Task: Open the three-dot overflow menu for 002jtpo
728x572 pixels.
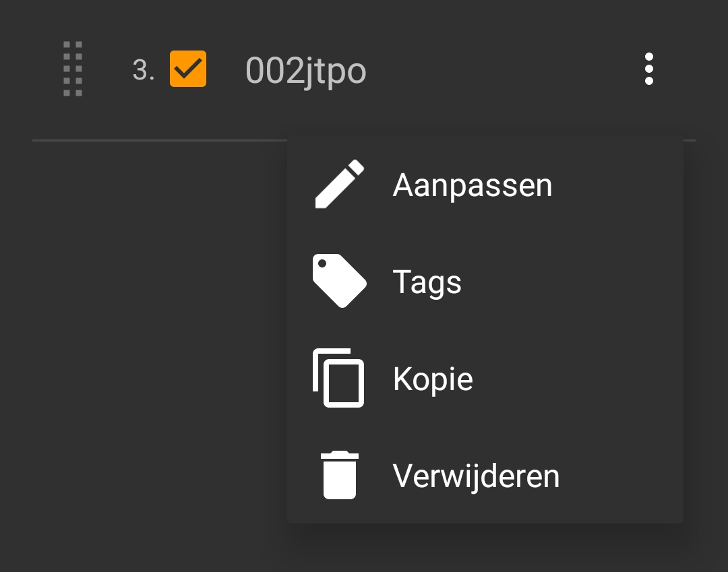Action: click(649, 69)
